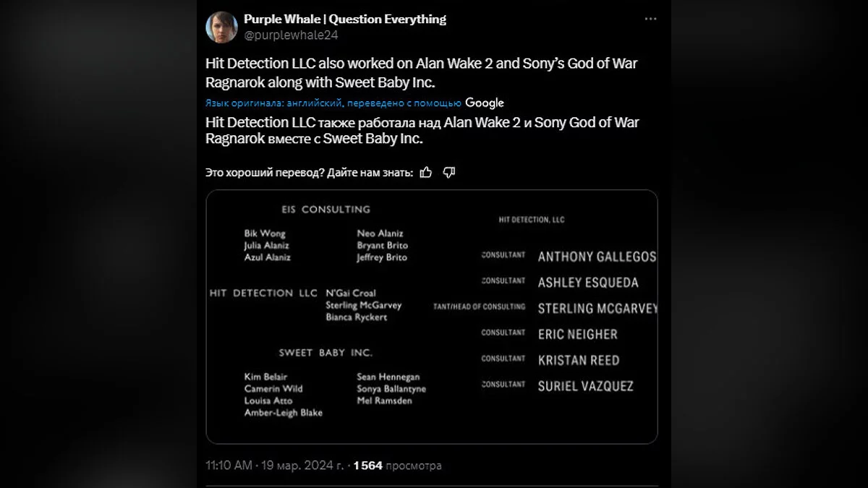This screenshot has width=868, height=488.
Task: Click the translation quality question text
Action: click(310, 172)
